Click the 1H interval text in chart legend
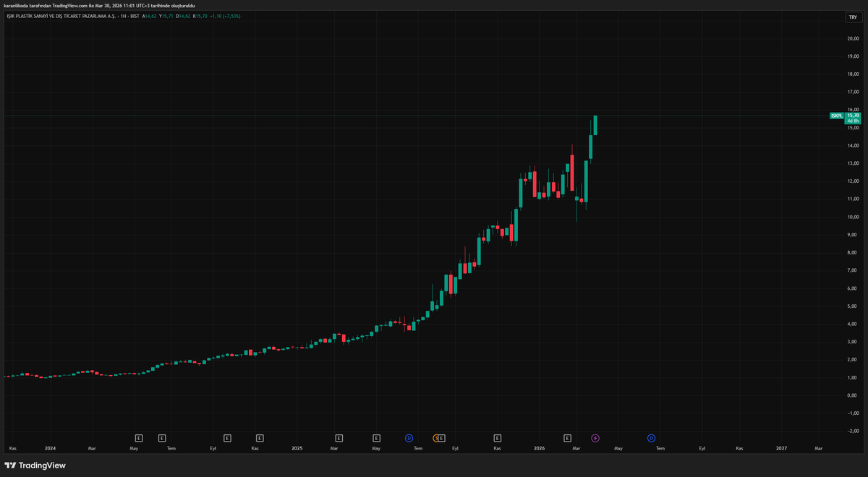Image resolution: width=868 pixels, height=477 pixels. (x=122, y=15)
